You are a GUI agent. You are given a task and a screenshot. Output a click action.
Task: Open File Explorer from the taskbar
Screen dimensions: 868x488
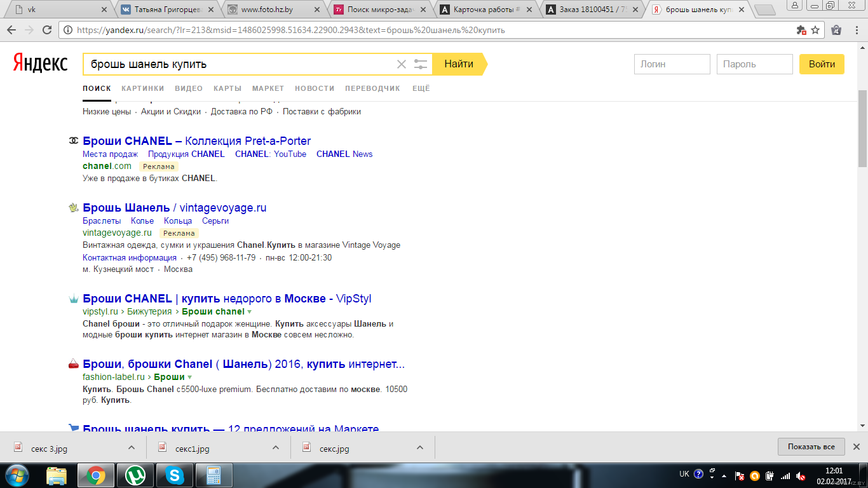point(57,475)
